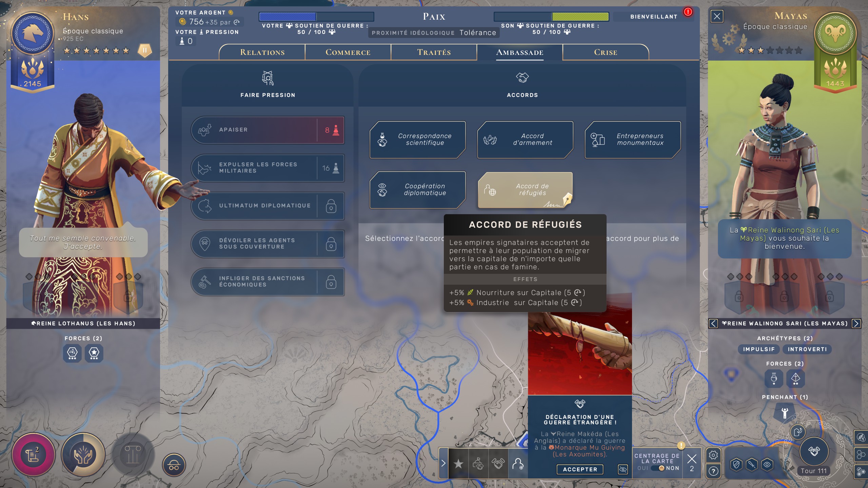Click the help question mark icon
Screen dimensions: 868x488
[x=713, y=471]
